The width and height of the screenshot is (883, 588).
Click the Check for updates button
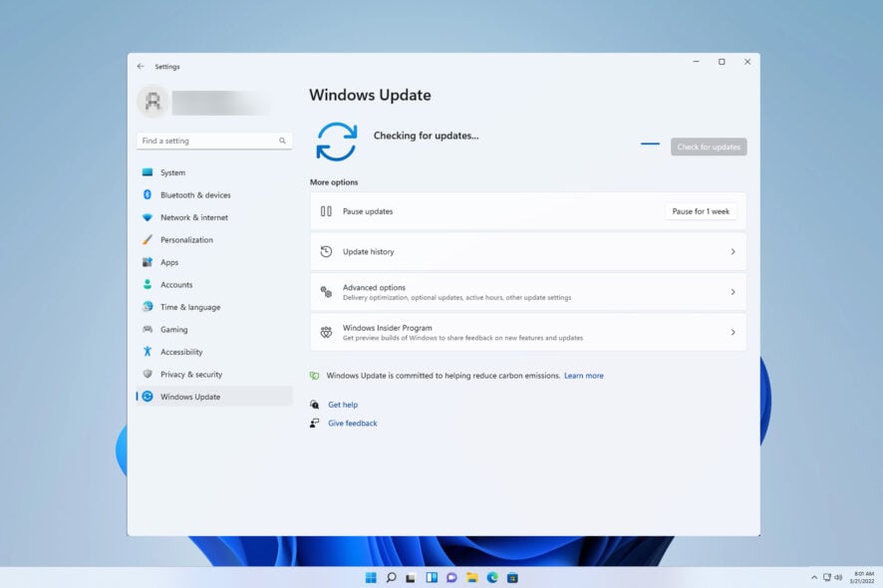tap(709, 147)
